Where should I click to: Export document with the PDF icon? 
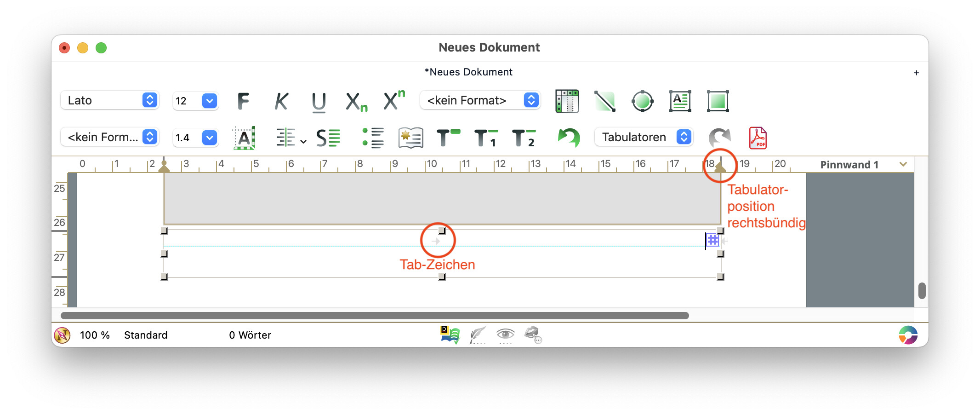pyautogui.click(x=758, y=138)
